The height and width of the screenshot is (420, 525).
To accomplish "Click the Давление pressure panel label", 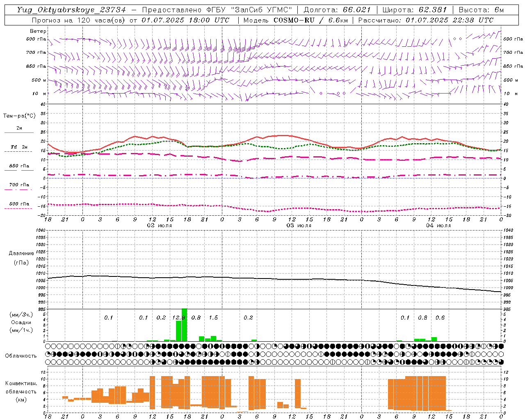I will coord(21,253).
